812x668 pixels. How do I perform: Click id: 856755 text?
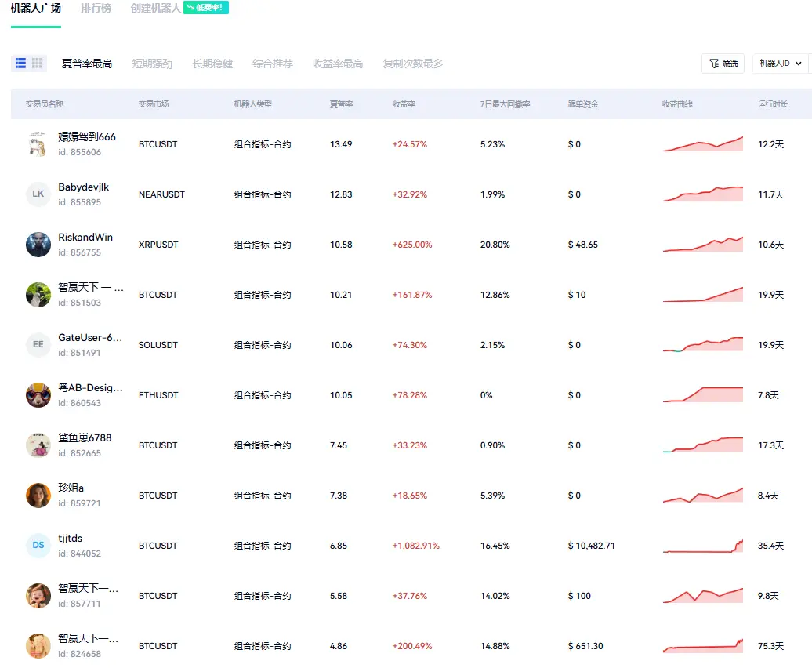[x=79, y=252]
